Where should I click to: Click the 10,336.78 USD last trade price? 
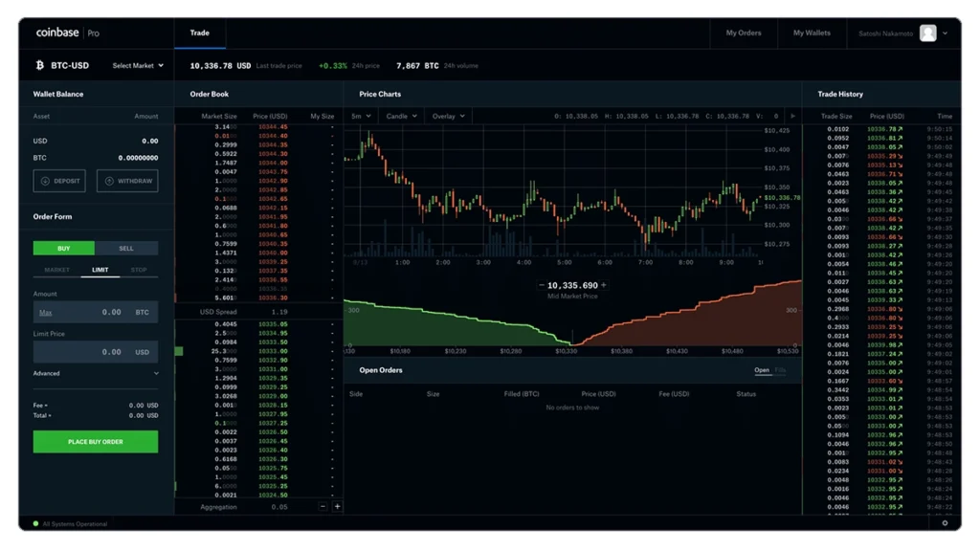[220, 66]
